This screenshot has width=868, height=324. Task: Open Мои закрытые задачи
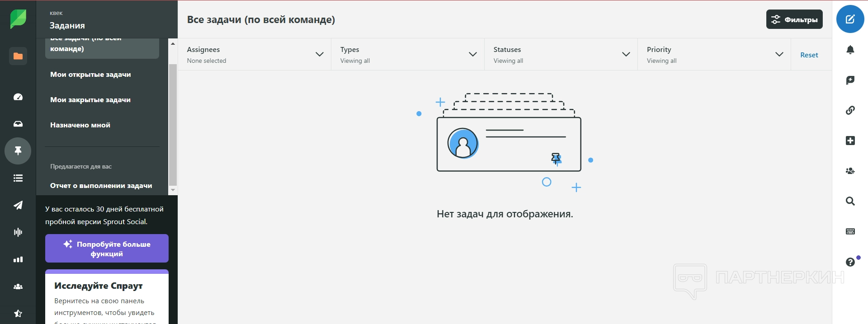90,100
